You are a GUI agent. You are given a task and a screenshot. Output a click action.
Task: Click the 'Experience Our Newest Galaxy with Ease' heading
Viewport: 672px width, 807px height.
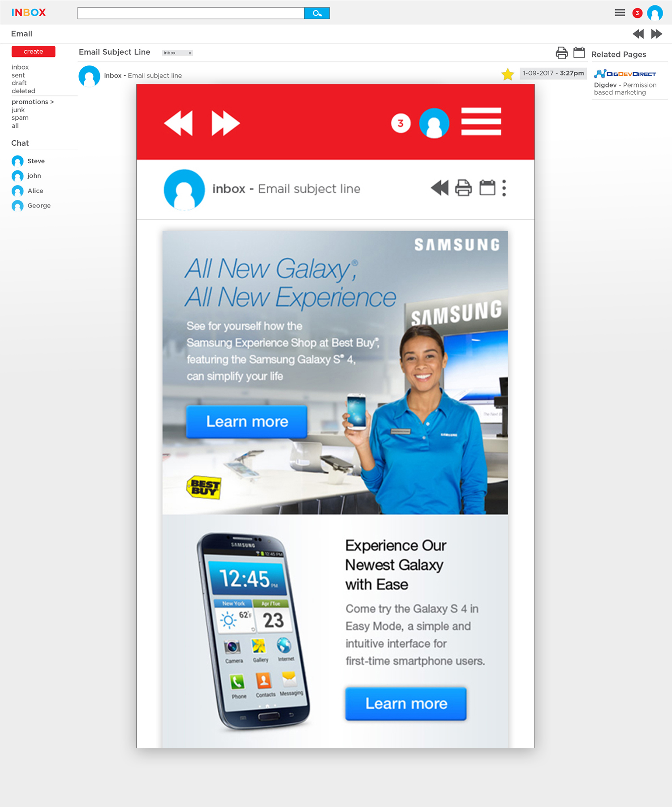tap(396, 565)
